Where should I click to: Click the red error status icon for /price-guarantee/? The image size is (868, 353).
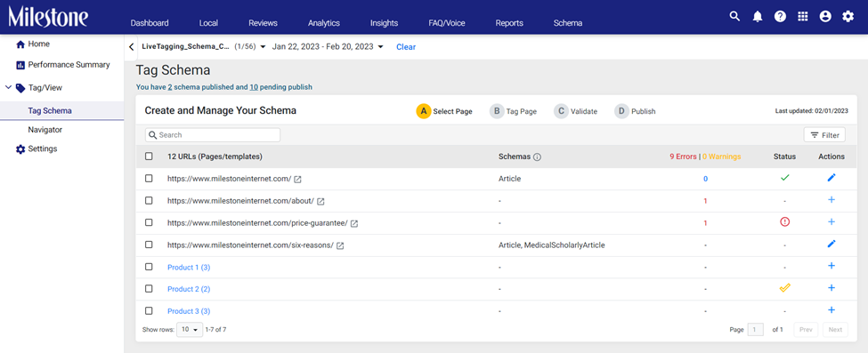(784, 222)
